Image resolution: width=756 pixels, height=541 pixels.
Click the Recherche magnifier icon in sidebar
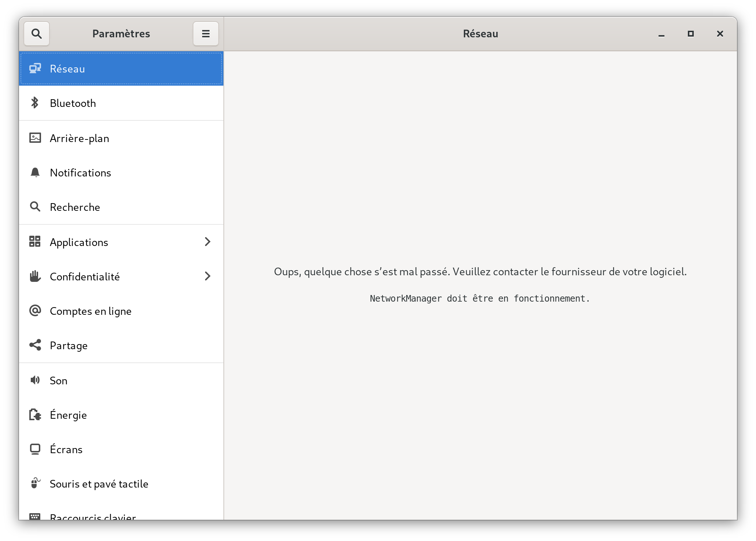[x=35, y=207]
